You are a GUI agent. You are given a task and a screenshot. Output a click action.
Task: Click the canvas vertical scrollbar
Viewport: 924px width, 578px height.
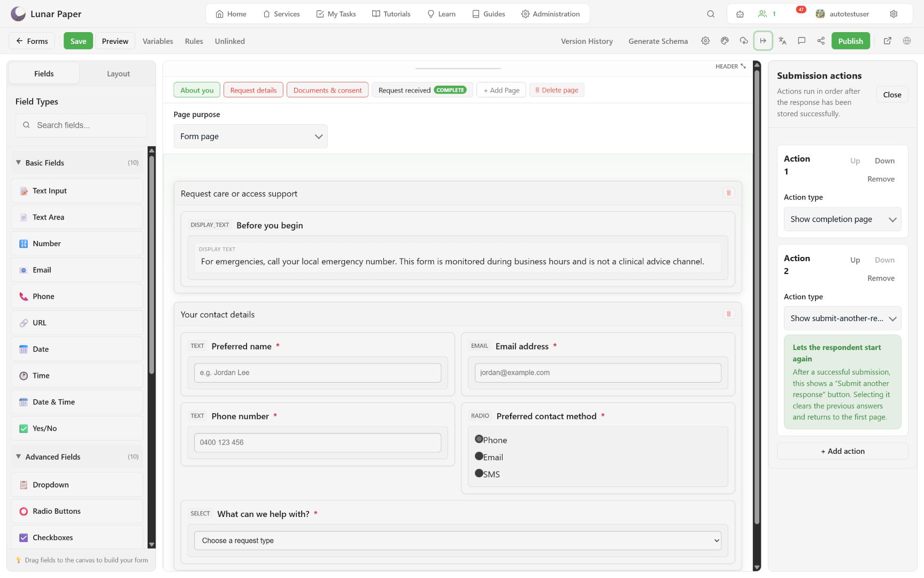pyautogui.click(x=757, y=297)
